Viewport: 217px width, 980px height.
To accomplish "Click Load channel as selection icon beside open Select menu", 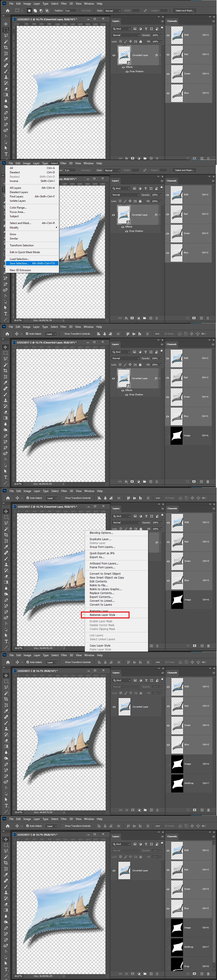I will pyautogui.click(x=187, y=318).
